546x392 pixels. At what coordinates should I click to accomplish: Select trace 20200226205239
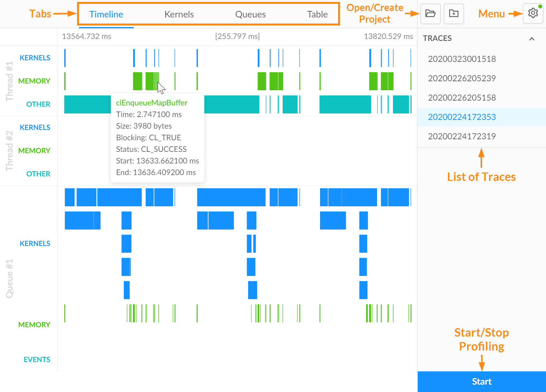coord(482,78)
